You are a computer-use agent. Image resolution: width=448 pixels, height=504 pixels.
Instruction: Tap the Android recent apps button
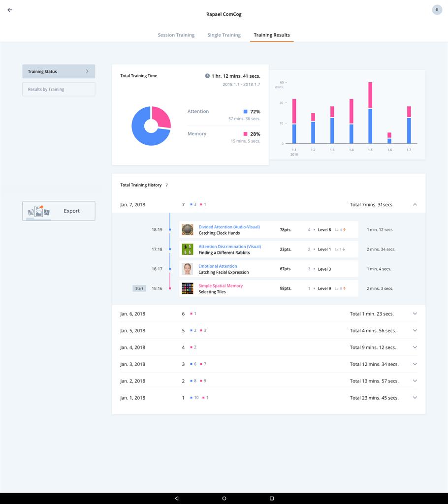pos(271,498)
